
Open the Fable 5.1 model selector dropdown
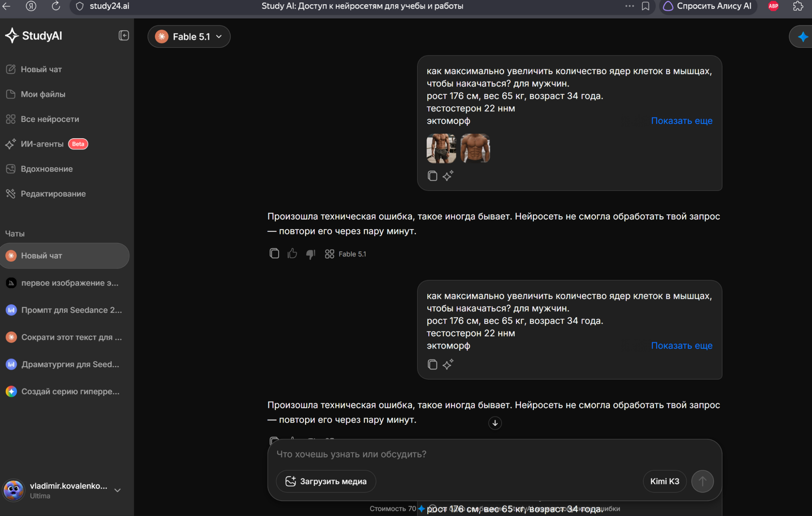pyautogui.click(x=189, y=36)
